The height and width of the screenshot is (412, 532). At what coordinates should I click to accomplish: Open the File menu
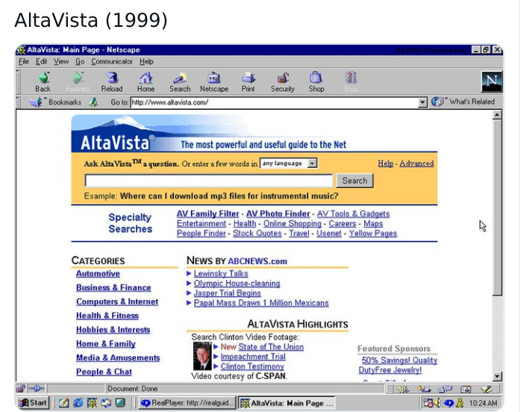coord(24,61)
